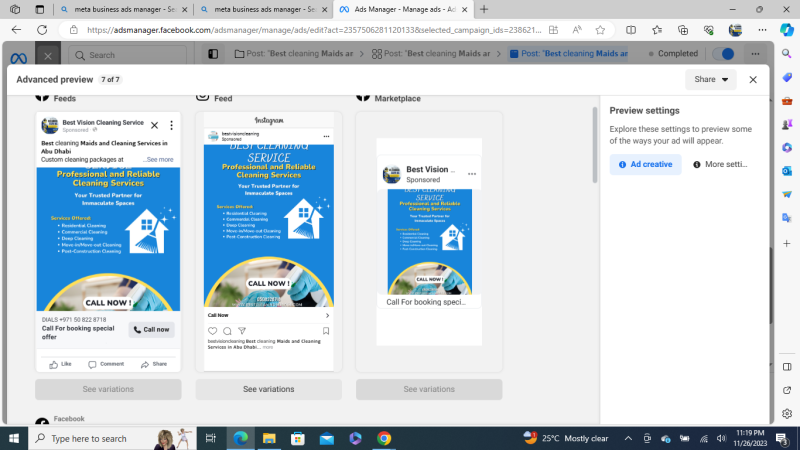The image size is (800, 450).
Task: Click the address bar URL
Action: coord(314,30)
